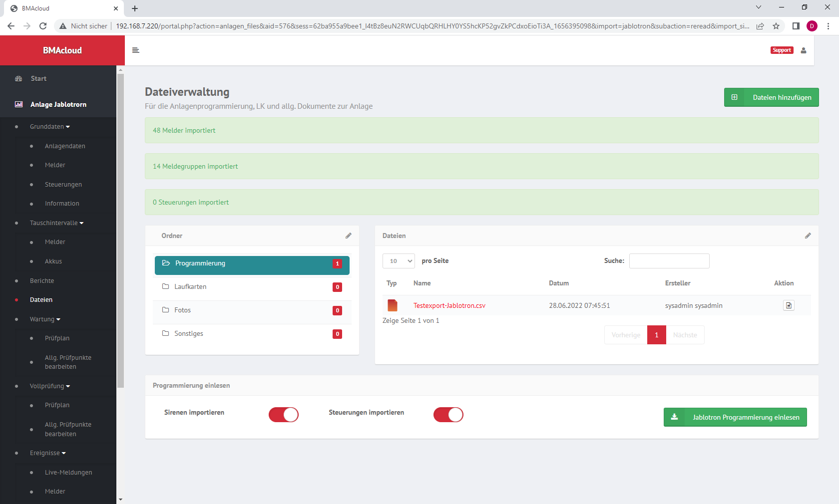Screen dimensions: 839x504
Task: Open Live-Meldungen in the sidebar
Action: coord(68,473)
